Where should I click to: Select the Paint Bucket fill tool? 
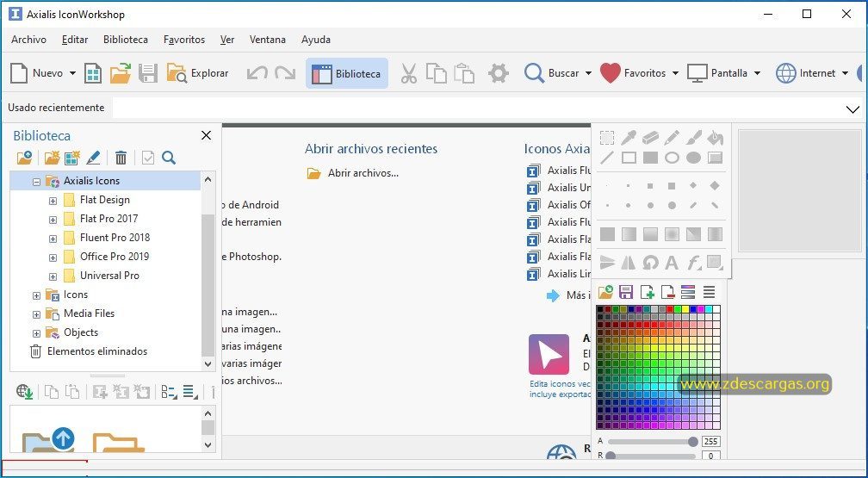click(x=715, y=137)
